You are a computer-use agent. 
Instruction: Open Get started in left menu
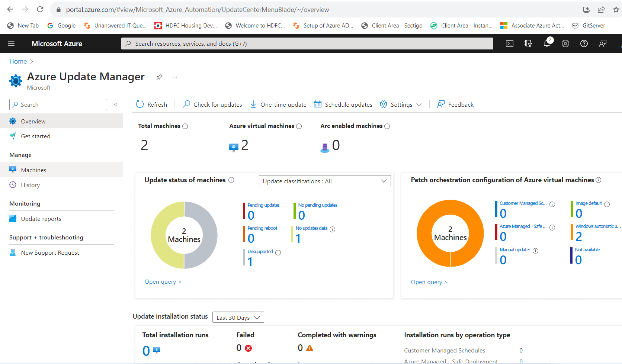(x=61, y=136)
